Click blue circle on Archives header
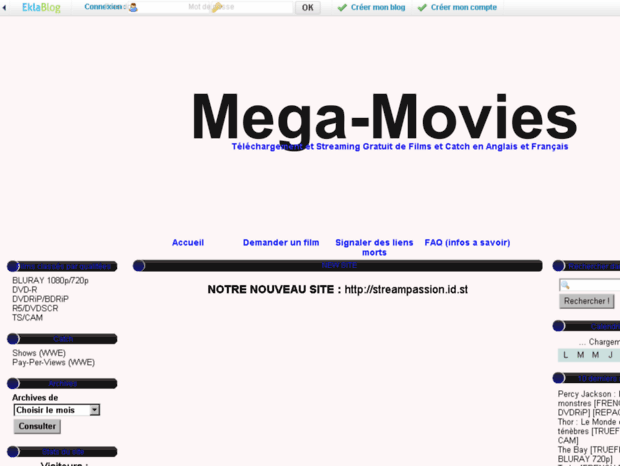 (x=13, y=383)
